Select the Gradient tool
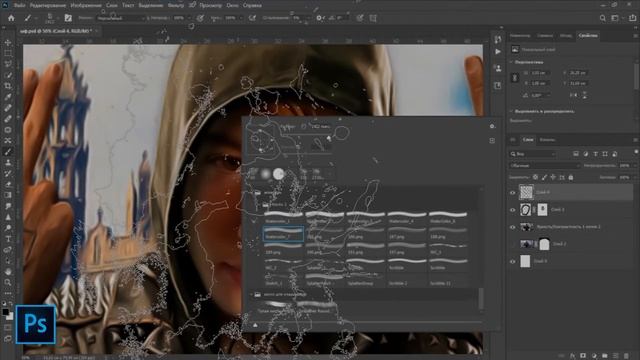The width and height of the screenshot is (640, 360). pyautogui.click(x=8, y=195)
